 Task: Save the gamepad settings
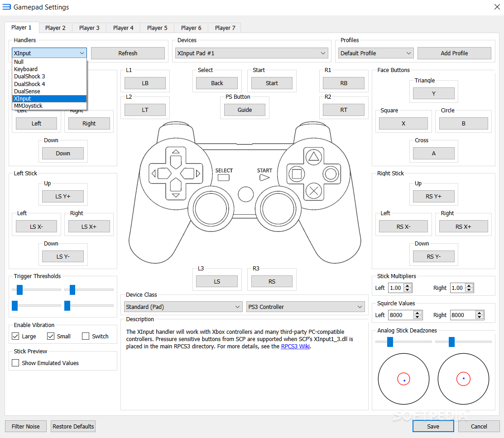433,426
